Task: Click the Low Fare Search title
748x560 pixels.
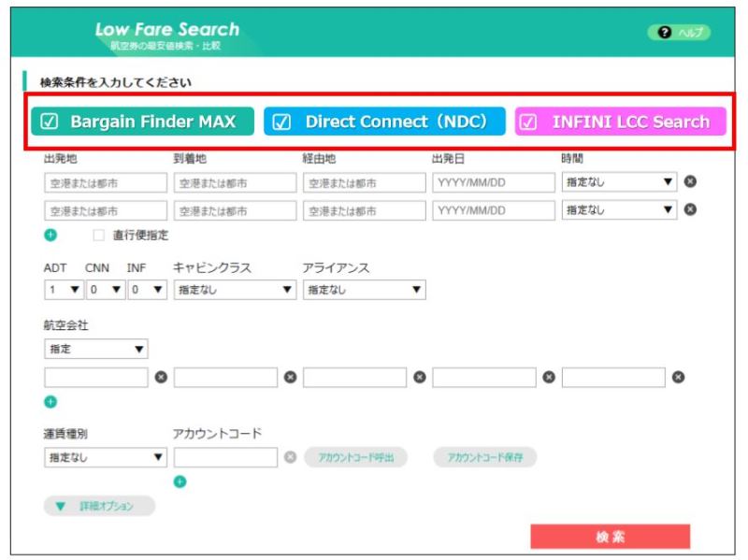Action: 167,30
